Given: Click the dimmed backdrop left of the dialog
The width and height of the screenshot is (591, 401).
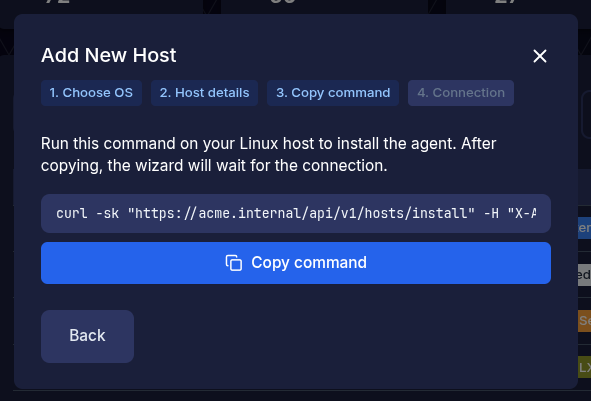Looking at the screenshot, I should [x=7, y=226].
